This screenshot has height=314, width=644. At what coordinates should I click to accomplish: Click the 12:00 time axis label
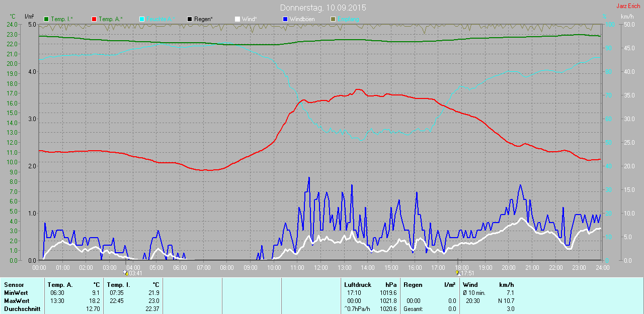pos(320,268)
